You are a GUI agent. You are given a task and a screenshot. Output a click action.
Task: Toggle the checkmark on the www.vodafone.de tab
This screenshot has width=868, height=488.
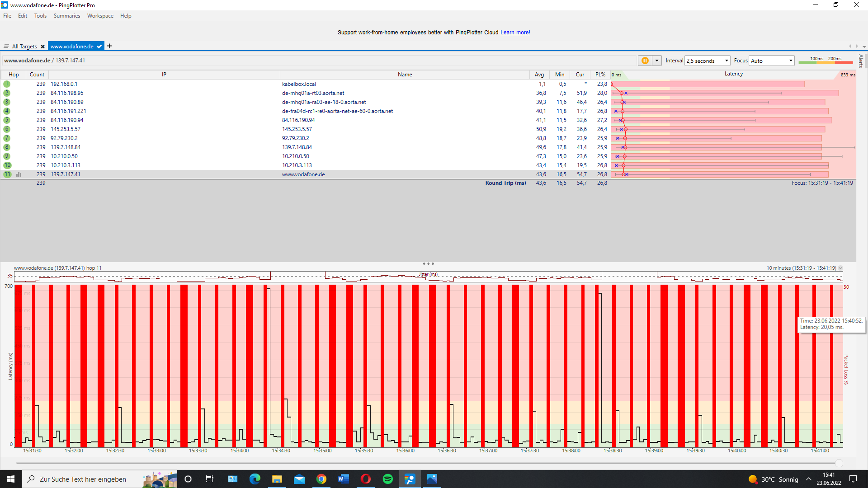(99, 47)
